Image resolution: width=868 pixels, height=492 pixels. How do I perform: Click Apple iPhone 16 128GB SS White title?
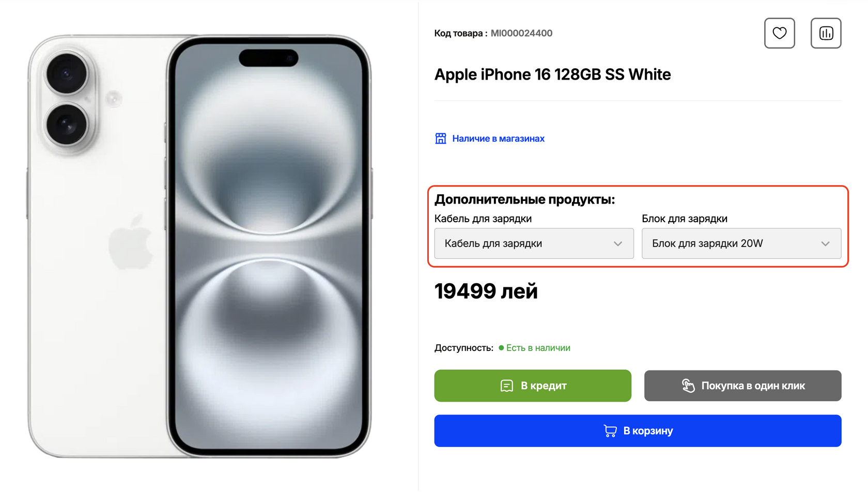pyautogui.click(x=552, y=74)
